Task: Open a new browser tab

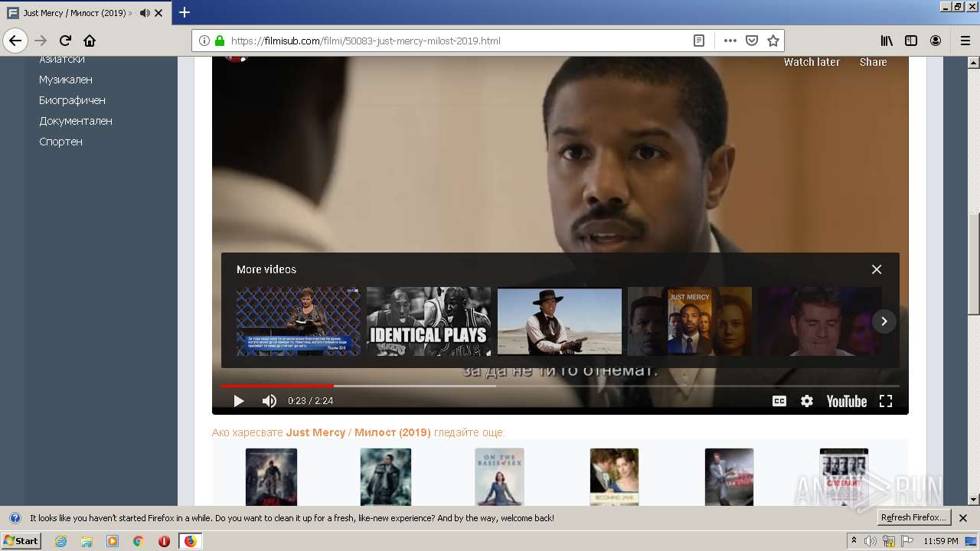Action: pyautogui.click(x=185, y=12)
